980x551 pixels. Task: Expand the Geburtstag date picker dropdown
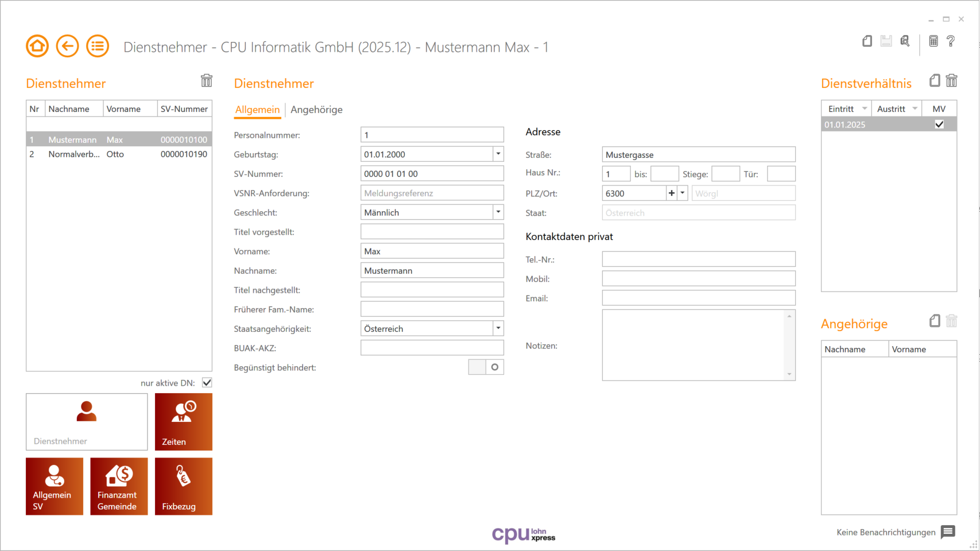(x=498, y=154)
